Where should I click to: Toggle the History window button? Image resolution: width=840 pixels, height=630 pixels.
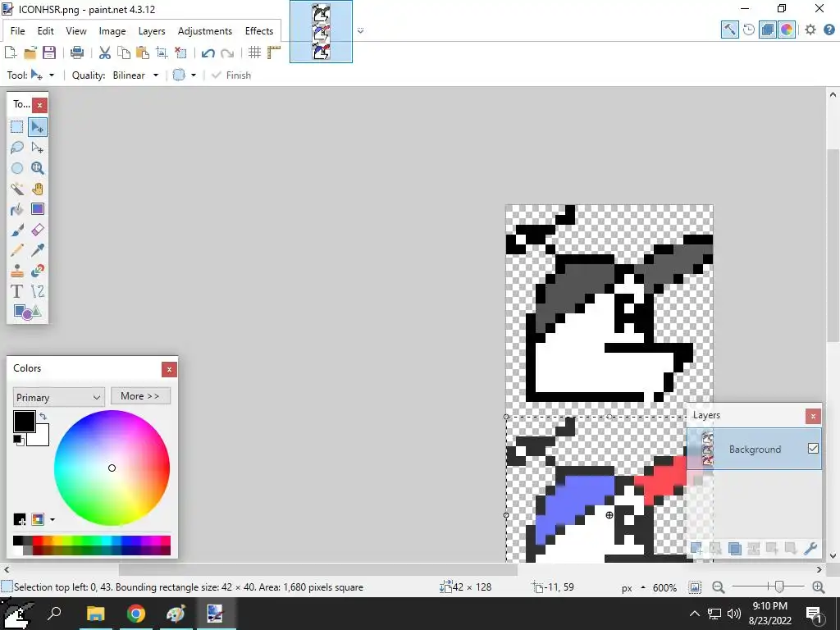click(x=749, y=30)
